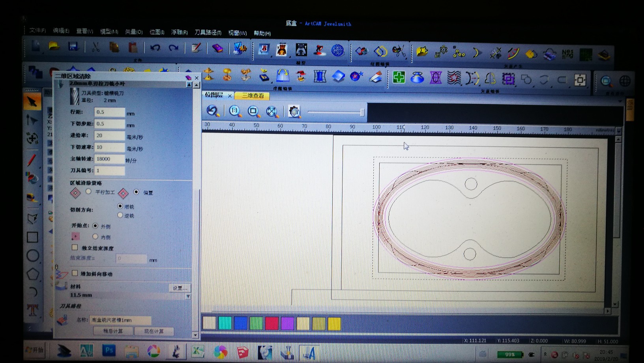644x363 pixels.
Task: Select the text T tool
Action: pyautogui.click(x=33, y=310)
